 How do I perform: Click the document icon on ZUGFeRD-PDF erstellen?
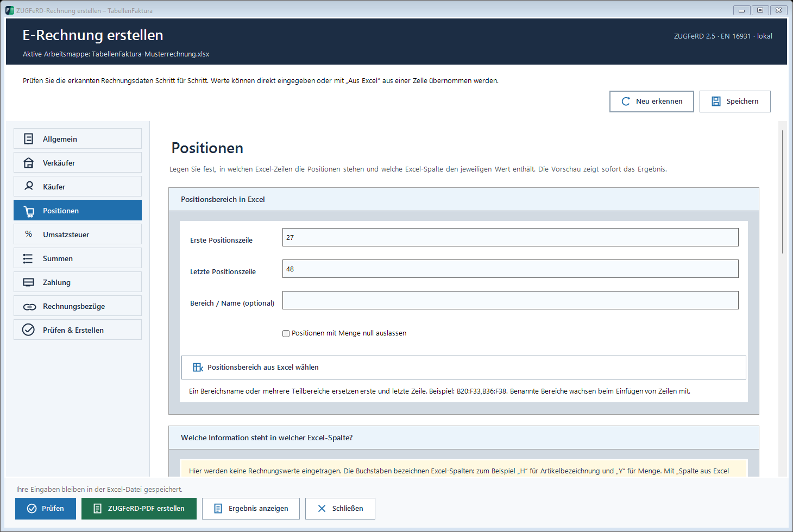(98, 509)
